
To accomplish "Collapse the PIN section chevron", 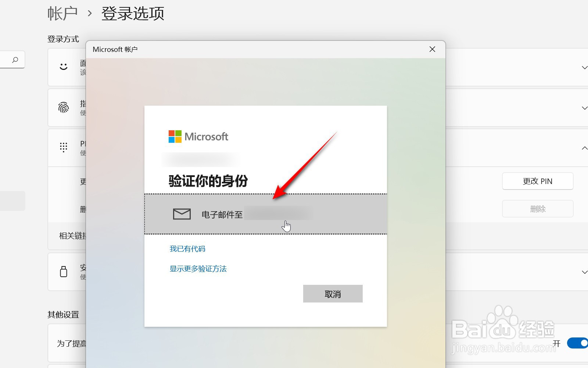I will pyautogui.click(x=584, y=148).
